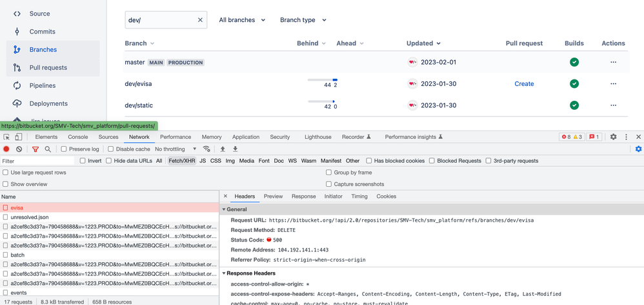Open Network settings blue gear
This screenshot has width=644, height=305.
point(638,149)
